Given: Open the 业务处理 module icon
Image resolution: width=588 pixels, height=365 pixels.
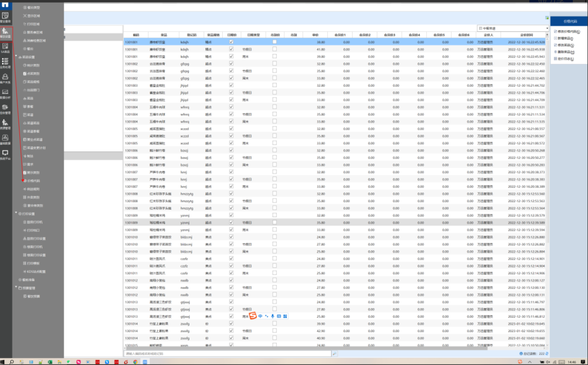Looking at the screenshot, I should coord(6,63).
